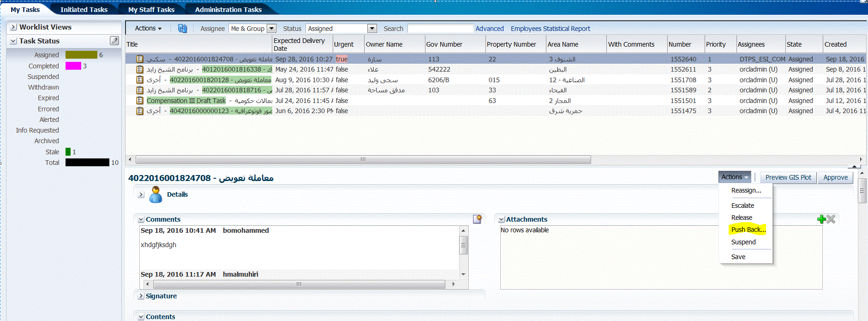Open the Employees Statistical Report link
Screen dimensions: 868x321
point(550,29)
